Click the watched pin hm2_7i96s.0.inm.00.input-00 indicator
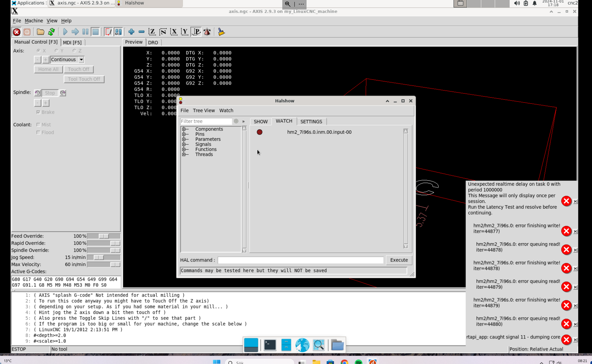This screenshot has height=364, width=592. [x=260, y=132]
